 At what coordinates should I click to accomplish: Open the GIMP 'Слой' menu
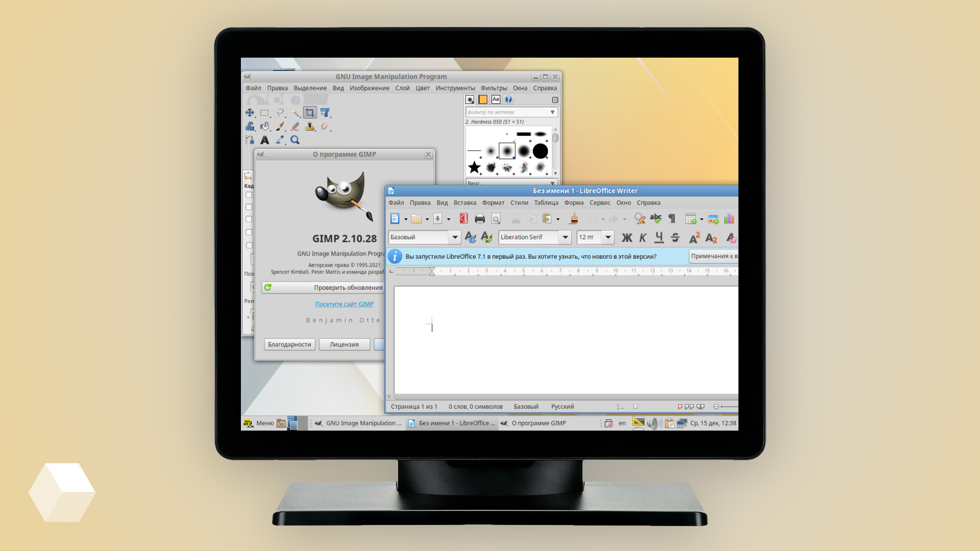402,88
